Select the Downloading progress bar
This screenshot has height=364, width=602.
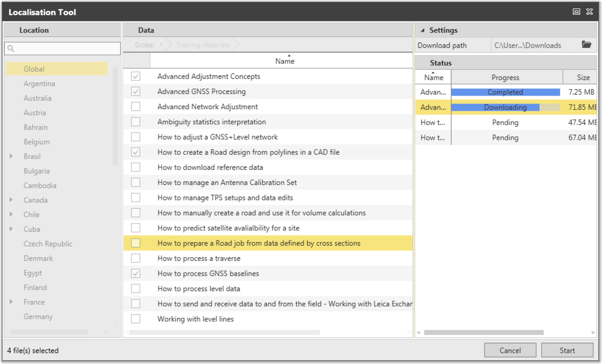[x=506, y=107]
